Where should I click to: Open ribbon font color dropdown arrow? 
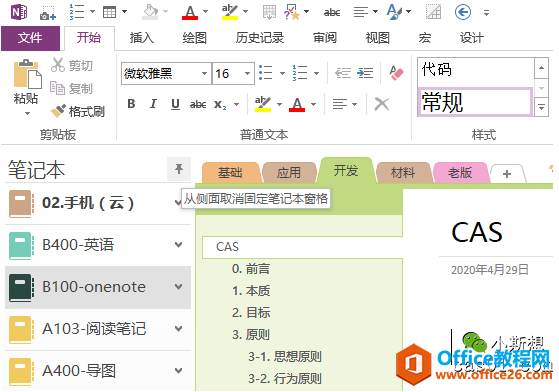313,104
